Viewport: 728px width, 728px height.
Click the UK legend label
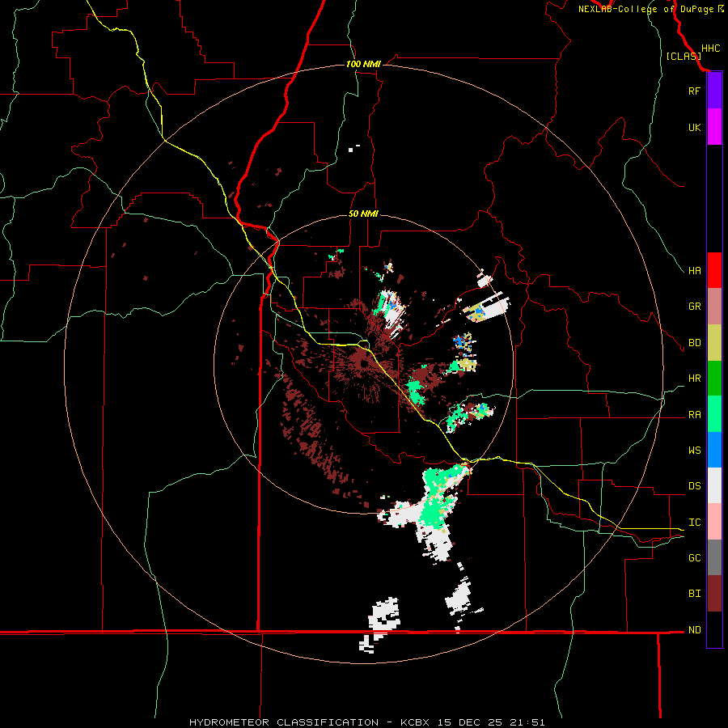pyautogui.click(x=694, y=127)
